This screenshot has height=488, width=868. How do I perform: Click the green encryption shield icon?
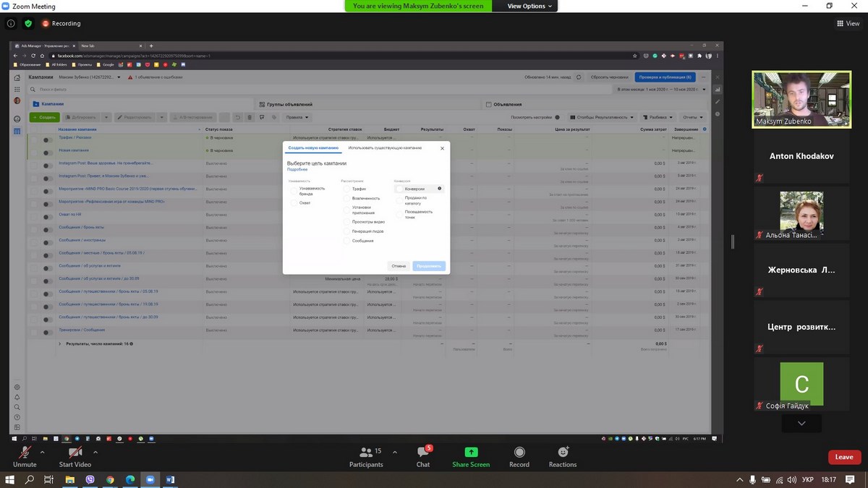coord(28,23)
